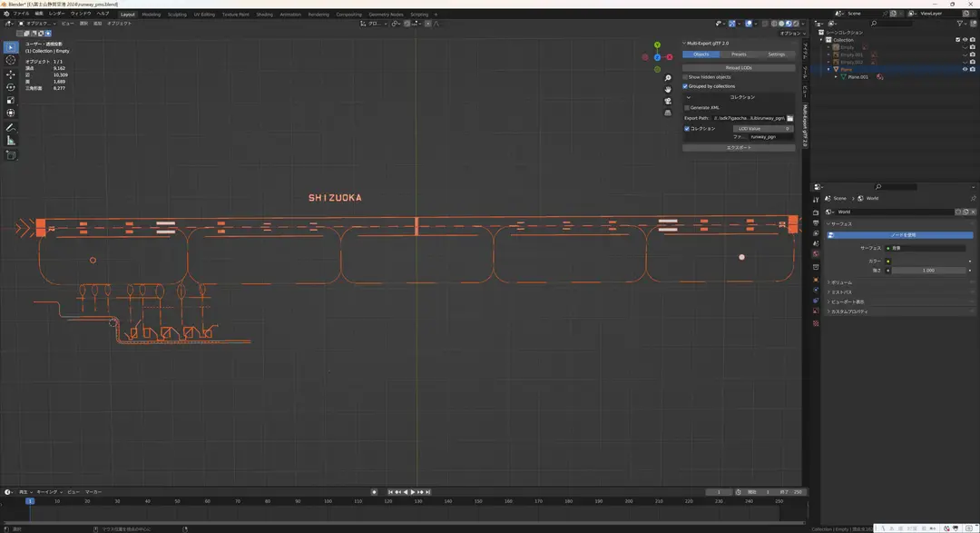This screenshot has width=980, height=533.
Task: Enable the Generate XML checkbox
Action: point(687,108)
